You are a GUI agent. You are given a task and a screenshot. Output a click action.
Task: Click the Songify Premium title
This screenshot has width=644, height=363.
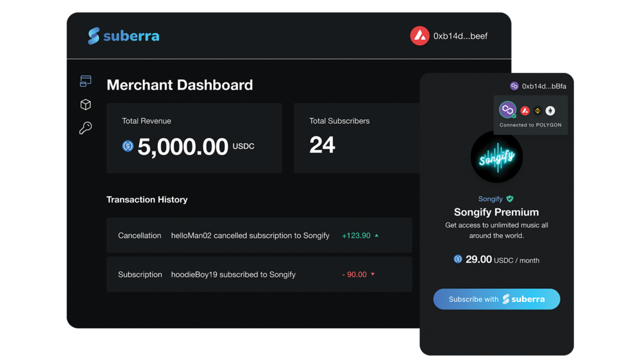click(496, 212)
